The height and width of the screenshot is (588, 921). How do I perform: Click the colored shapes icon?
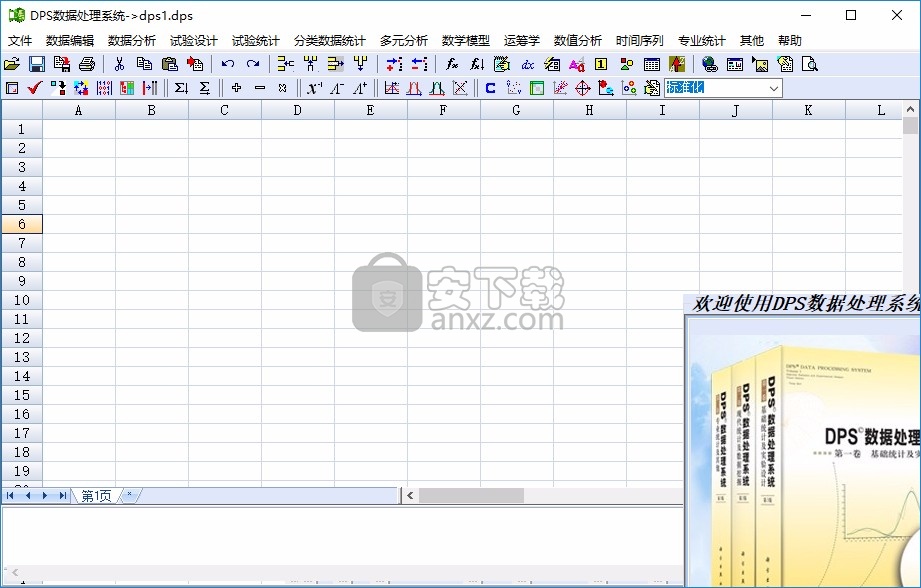pyautogui.click(x=627, y=64)
